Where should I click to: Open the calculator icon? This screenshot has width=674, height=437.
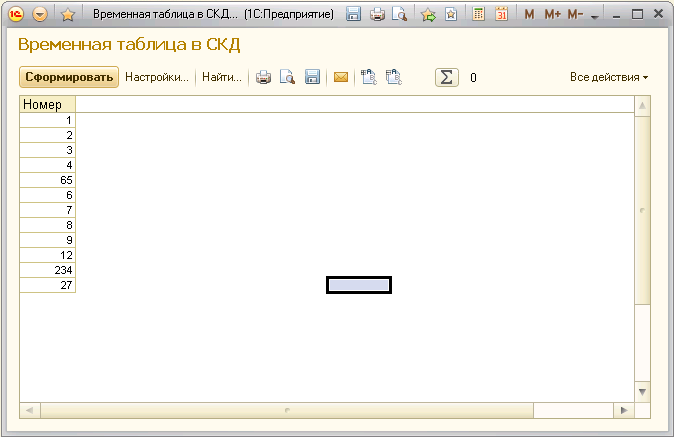point(478,14)
